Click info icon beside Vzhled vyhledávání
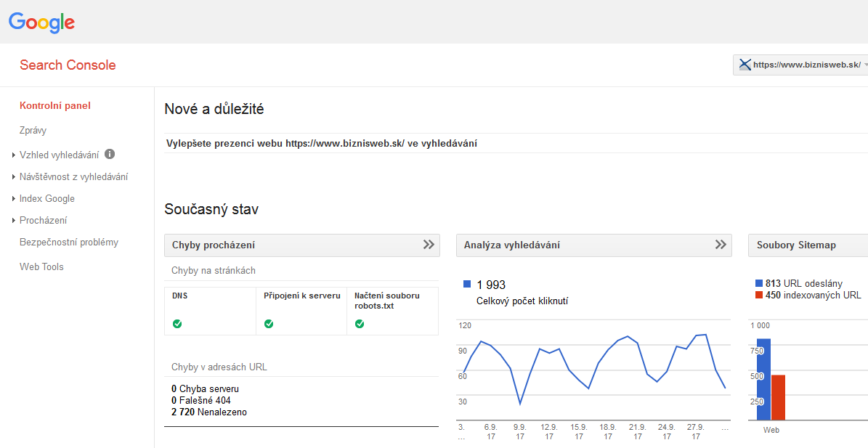 [x=110, y=155]
